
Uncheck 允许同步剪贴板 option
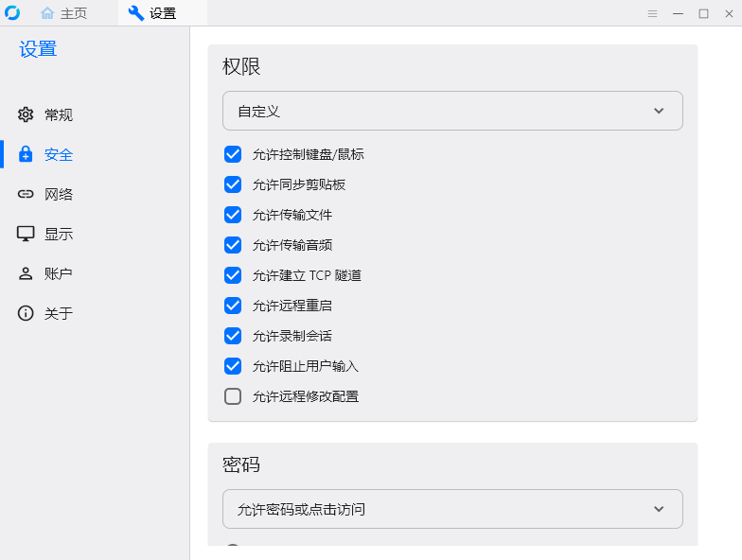(x=233, y=184)
